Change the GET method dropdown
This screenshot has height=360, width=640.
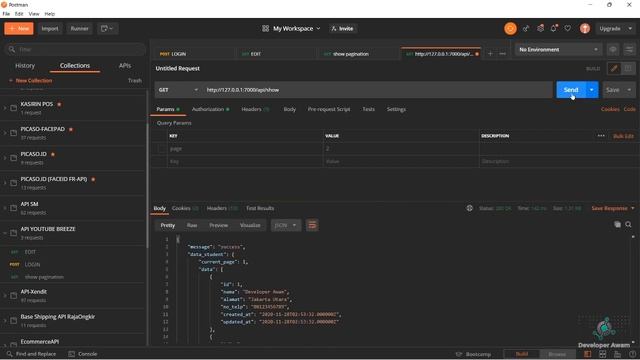pyautogui.click(x=178, y=90)
